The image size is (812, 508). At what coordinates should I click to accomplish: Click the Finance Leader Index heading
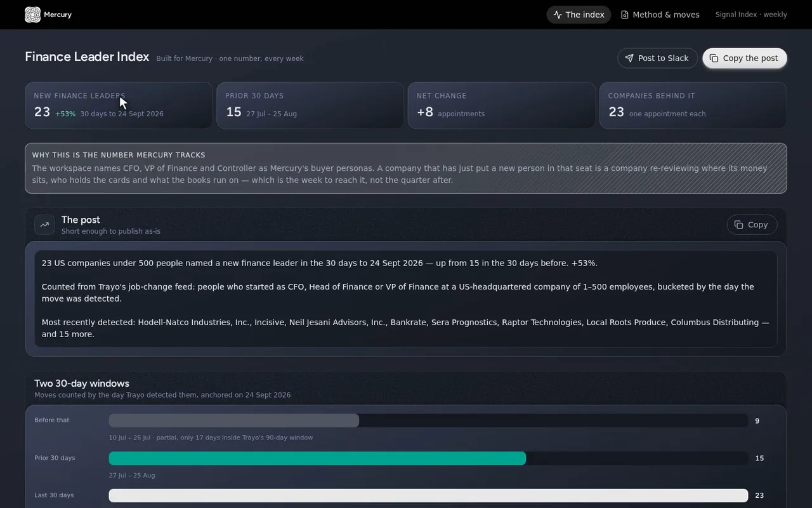tap(87, 57)
